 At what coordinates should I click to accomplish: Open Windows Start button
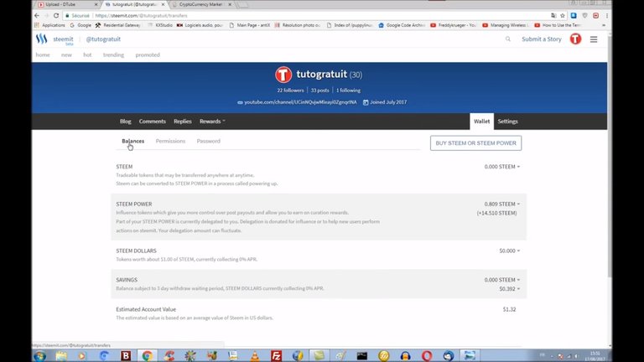click(x=40, y=356)
